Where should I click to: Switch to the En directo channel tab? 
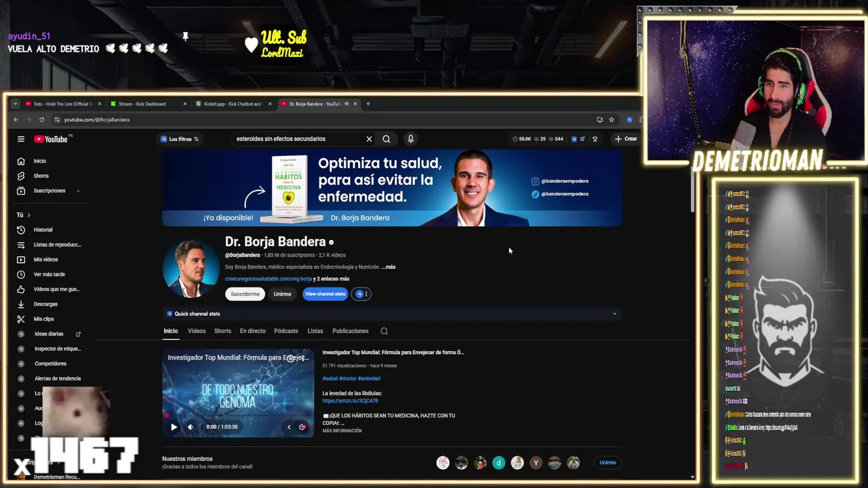point(252,331)
